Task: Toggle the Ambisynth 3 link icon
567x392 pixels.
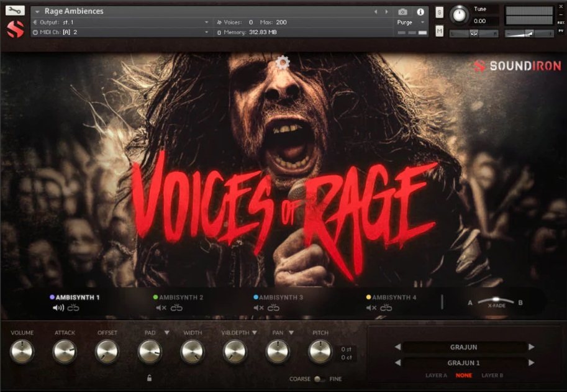Action: pyautogui.click(x=273, y=308)
